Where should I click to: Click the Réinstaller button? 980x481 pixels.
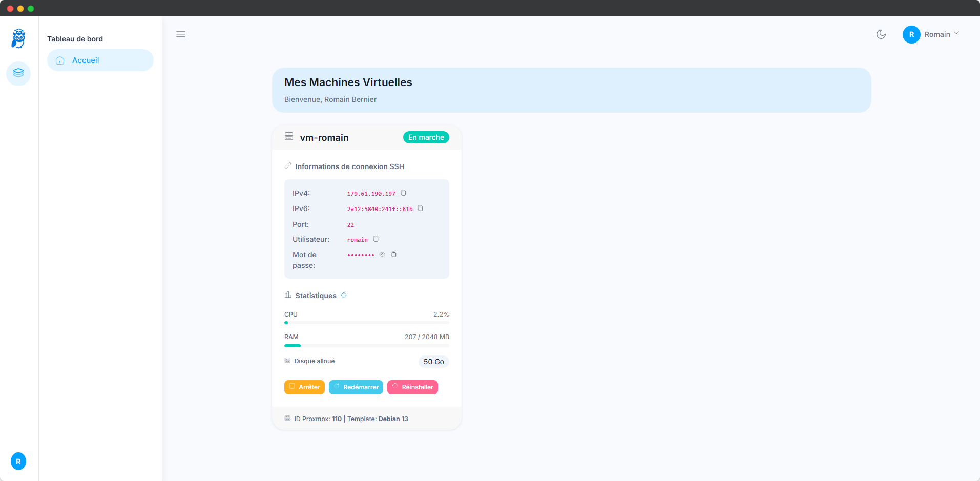pyautogui.click(x=412, y=387)
